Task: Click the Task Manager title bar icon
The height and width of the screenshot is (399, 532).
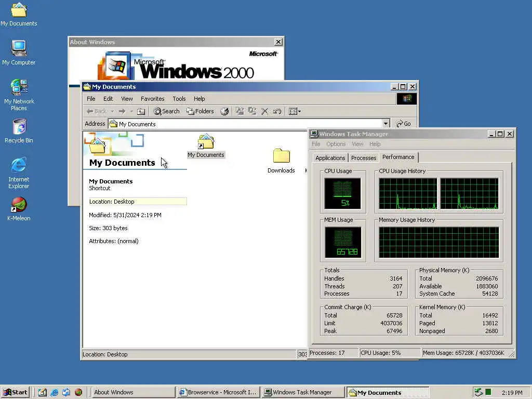Action: [314, 134]
